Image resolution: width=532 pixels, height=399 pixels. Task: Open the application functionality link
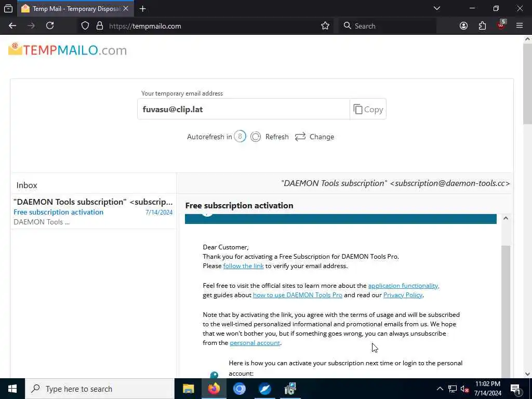[x=403, y=286]
